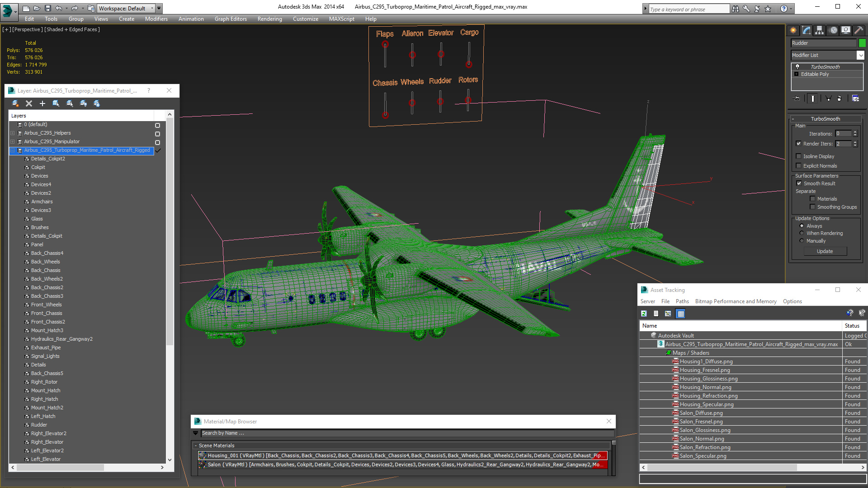Enable Explicit Normals checkbox

click(x=799, y=166)
